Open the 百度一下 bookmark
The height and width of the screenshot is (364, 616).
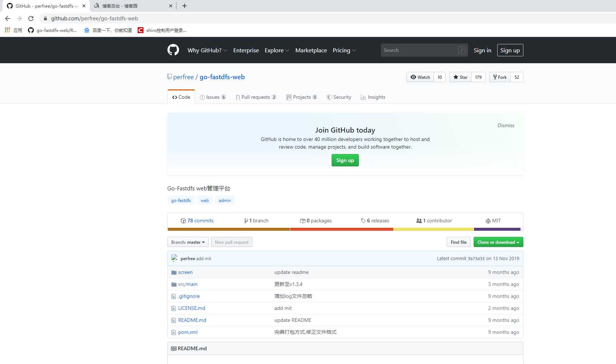pyautogui.click(x=108, y=30)
